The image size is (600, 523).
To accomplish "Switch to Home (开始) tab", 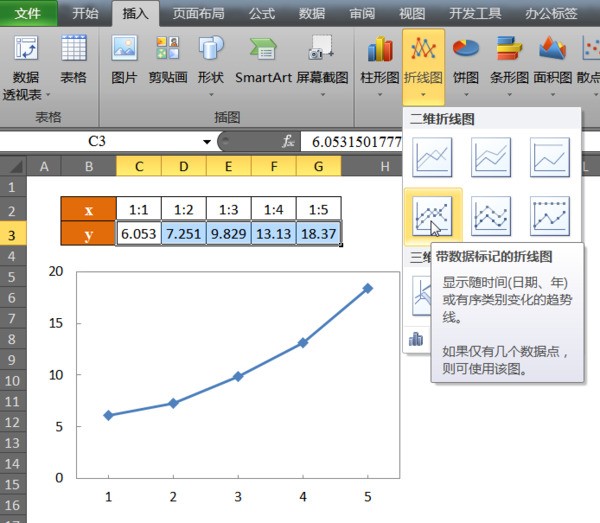I will click(x=85, y=13).
